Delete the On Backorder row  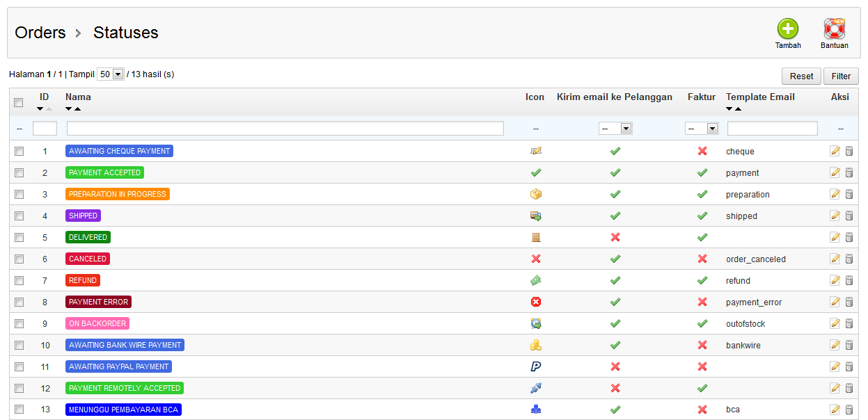tap(849, 323)
